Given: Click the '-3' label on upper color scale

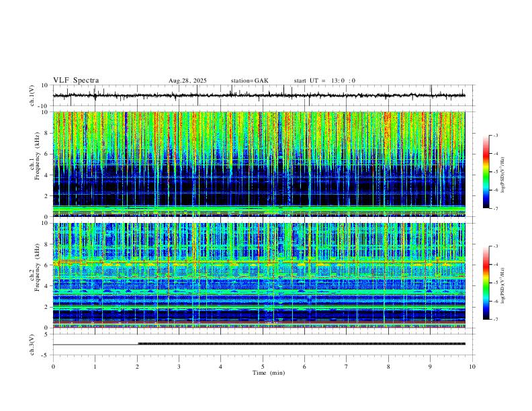Looking at the screenshot, I should pos(495,135).
